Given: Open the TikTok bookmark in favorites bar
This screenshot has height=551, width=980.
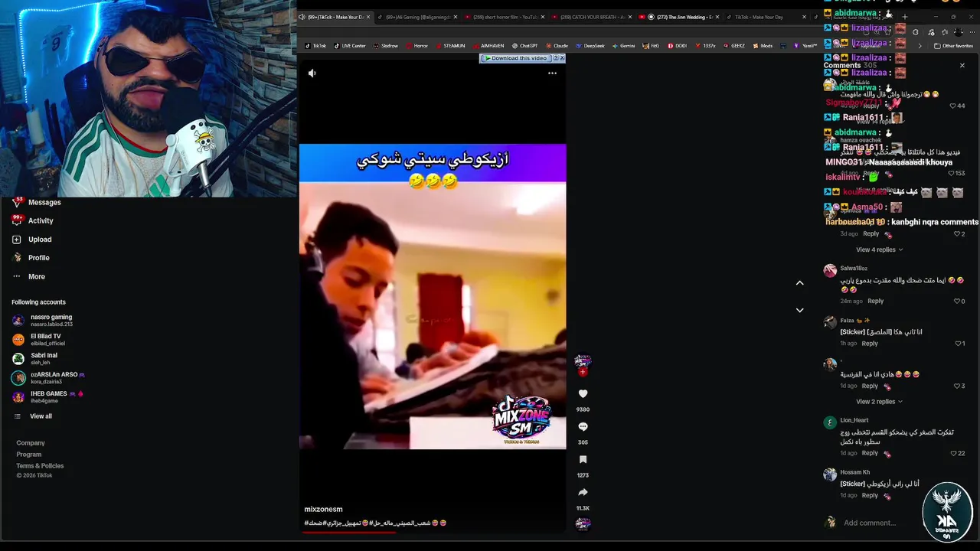Looking at the screenshot, I should pos(315,46).
